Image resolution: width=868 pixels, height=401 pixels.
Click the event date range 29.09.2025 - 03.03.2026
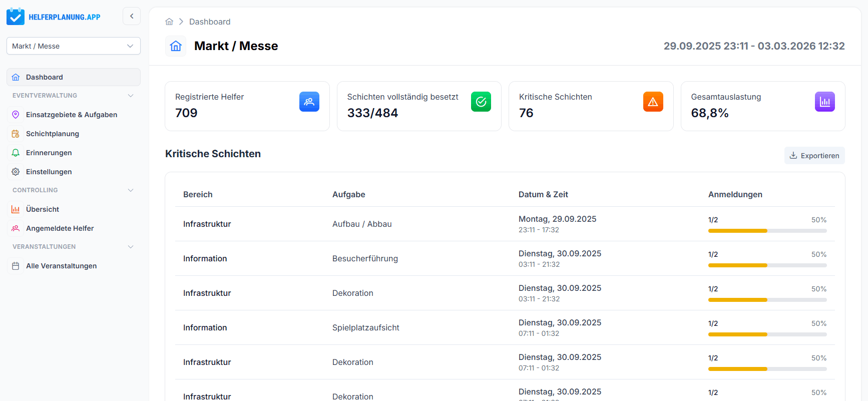point(754,46)
